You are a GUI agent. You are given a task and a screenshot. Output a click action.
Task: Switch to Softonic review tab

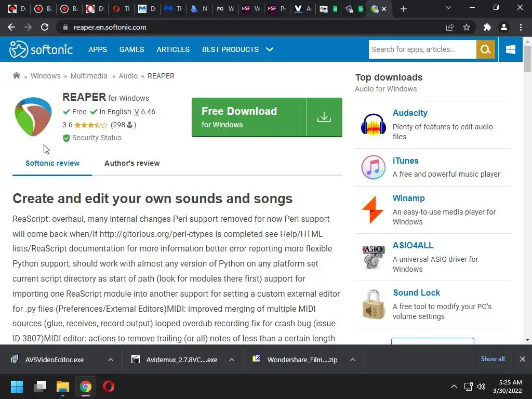pos(52,163)
